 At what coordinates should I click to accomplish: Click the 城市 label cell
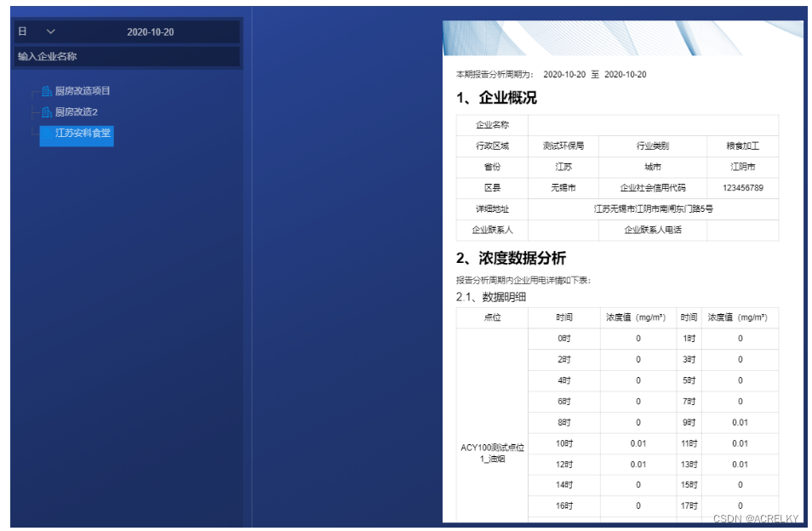(653, 167)
